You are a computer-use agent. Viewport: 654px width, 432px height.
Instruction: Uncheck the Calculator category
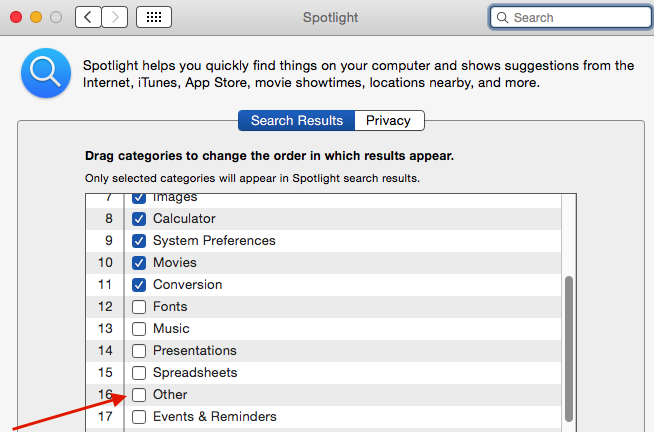[x=139, y=219]
